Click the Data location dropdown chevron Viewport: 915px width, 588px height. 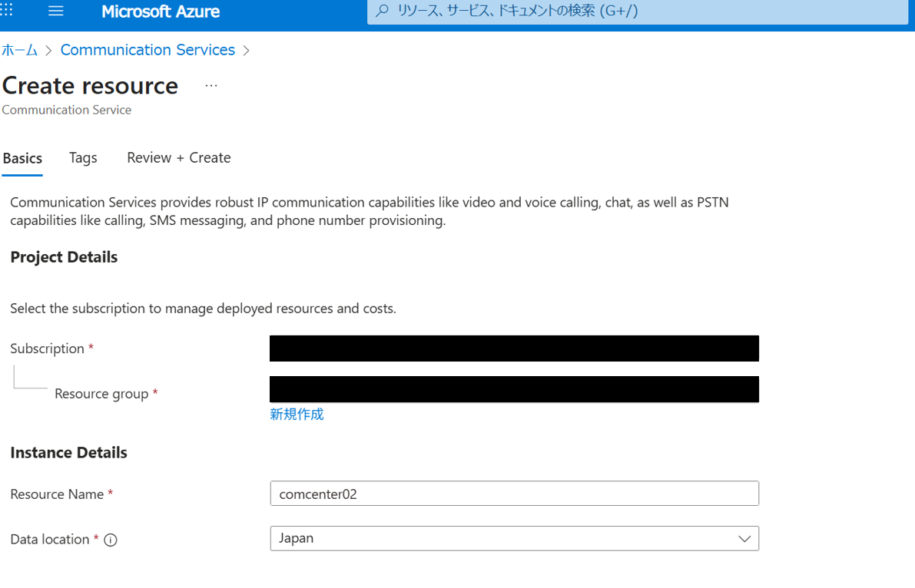tap(744, 538)
